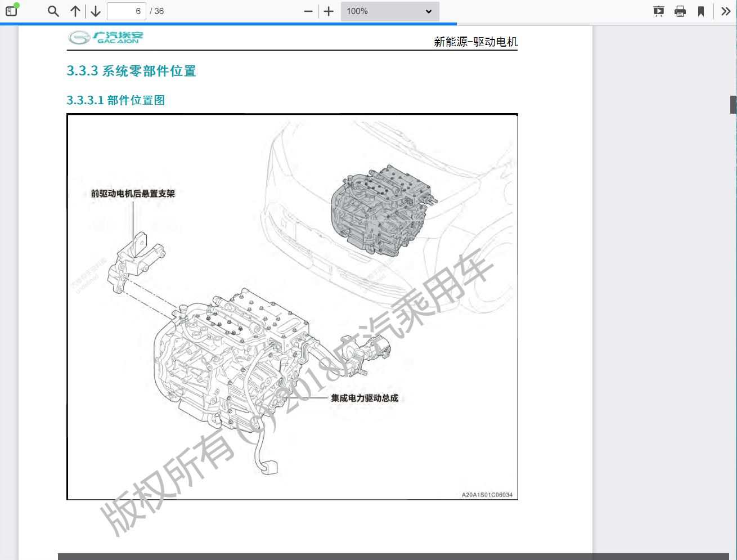The width and height of the screenshot is (737, 560).
Task: Toggle the sidebar panel visibility
Action: click(x=11, y=11)
